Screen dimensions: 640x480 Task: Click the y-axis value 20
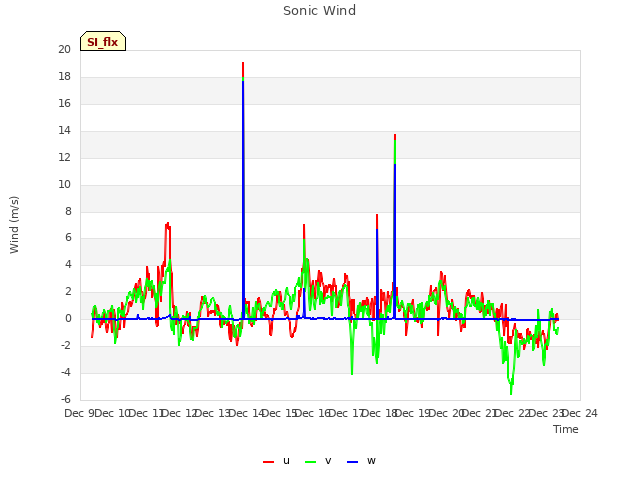pos(64,49)
